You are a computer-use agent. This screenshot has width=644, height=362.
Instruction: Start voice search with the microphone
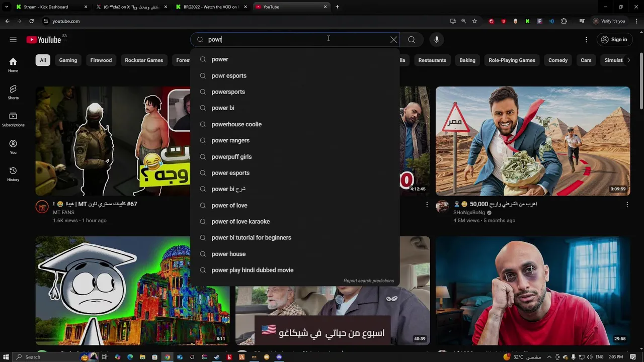tap(437, 40)
